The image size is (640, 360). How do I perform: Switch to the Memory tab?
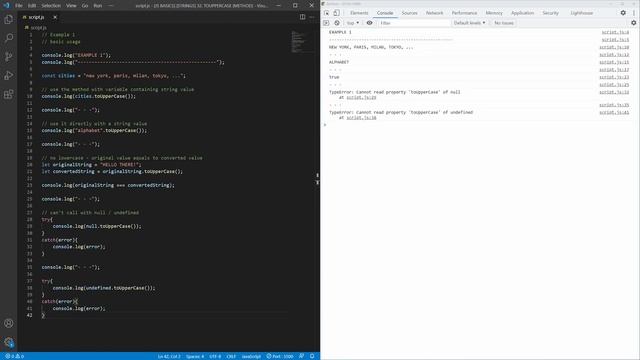coord(494,13)
